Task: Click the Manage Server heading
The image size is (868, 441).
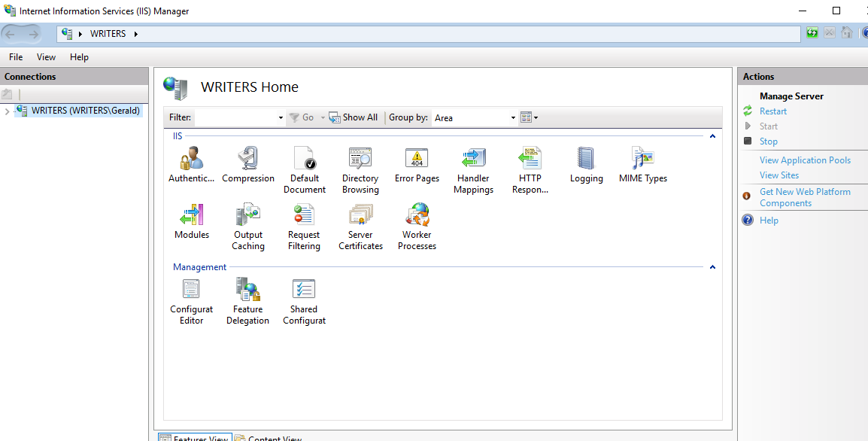Action: tap(791, 96)
